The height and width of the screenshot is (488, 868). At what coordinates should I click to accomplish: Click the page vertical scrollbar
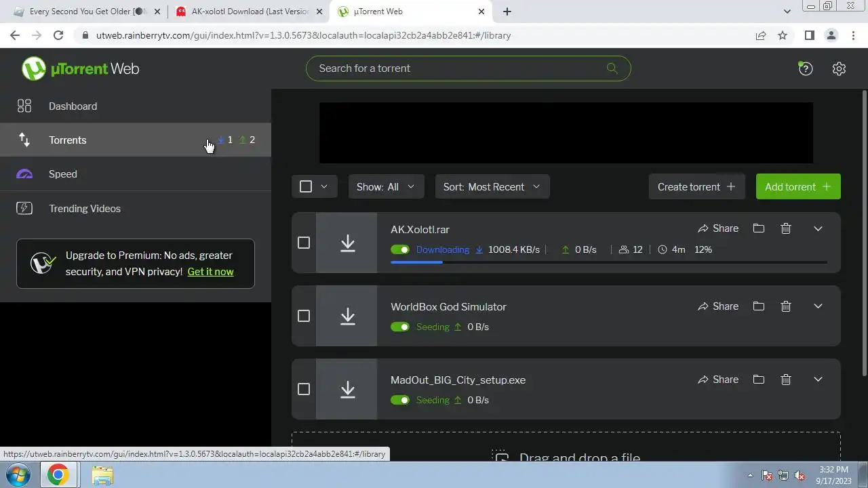tap(864, 234)
